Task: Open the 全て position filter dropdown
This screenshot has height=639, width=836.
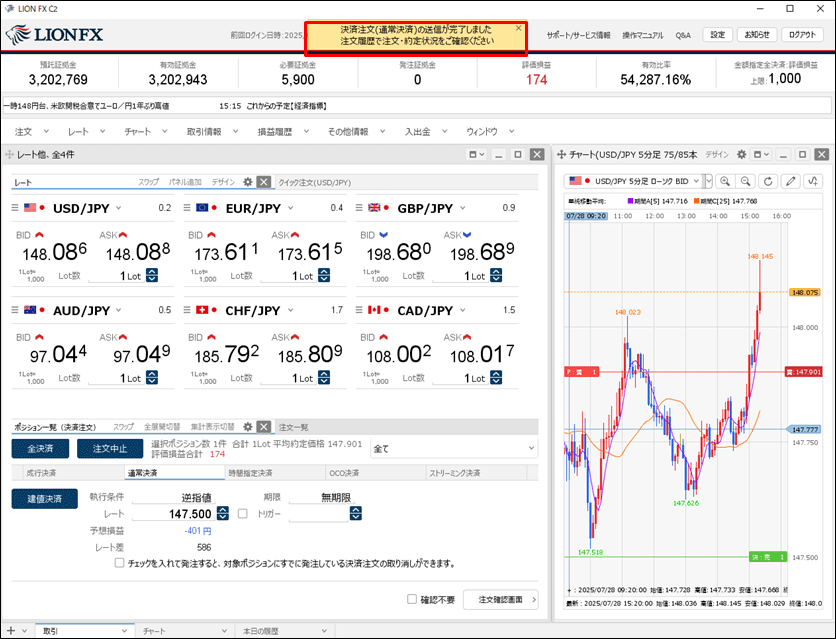Action: (x=453, y=449)
